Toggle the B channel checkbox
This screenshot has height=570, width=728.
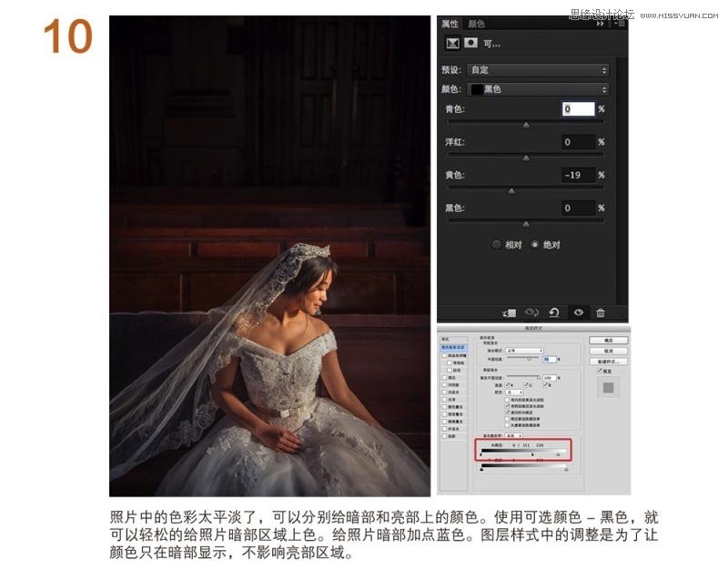545,384
